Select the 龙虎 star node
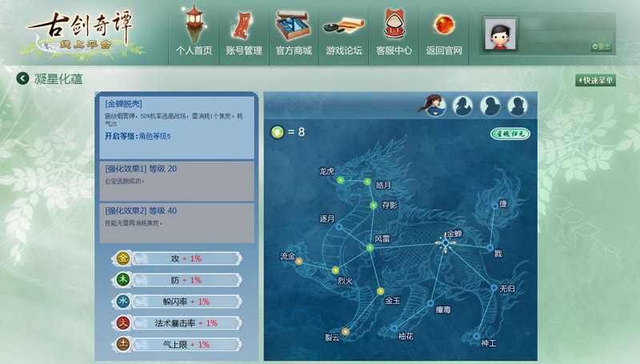Image resolution: width=640 pixels, height=364 pixels. pyautogui.click(x=340, y=181)
